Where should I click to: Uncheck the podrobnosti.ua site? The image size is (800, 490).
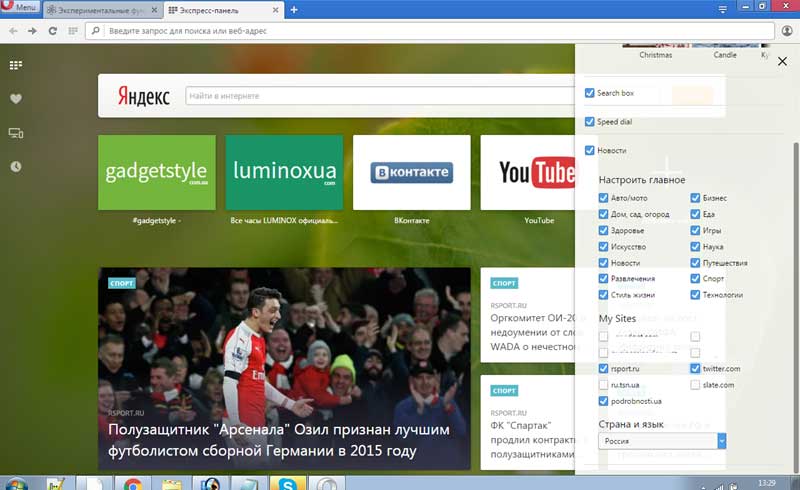coord(604,401)
